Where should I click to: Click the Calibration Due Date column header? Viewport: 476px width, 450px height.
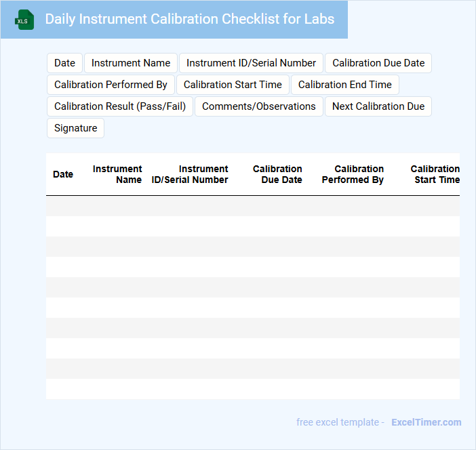tap(277, 174)
